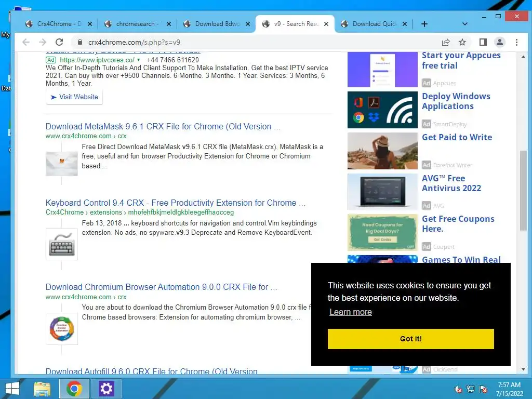Open Download Autofill 9.6.0 CRX result
The image size is (532, 399).
point(151,371)
